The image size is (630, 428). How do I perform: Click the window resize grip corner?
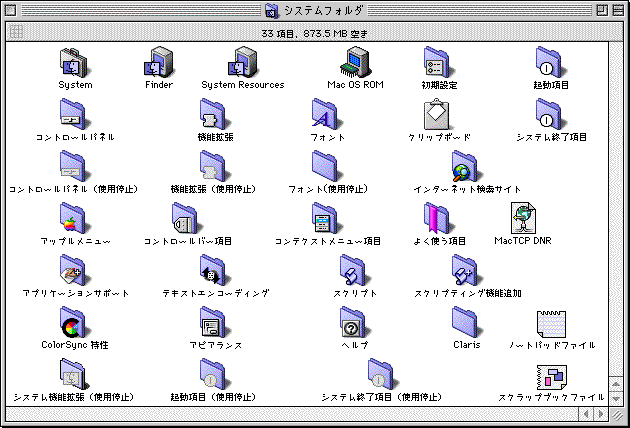(616, 414)
